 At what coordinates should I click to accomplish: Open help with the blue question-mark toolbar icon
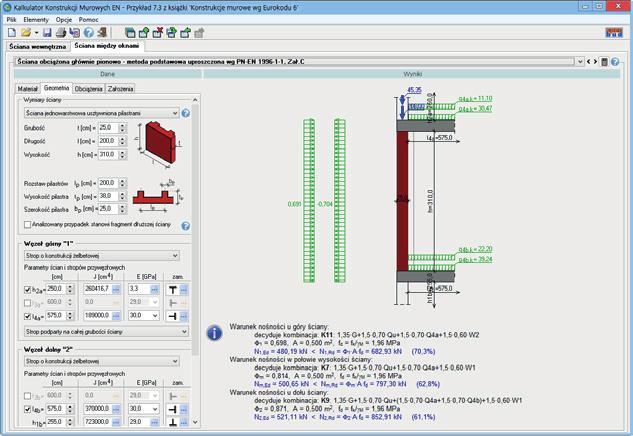(88, 33)
